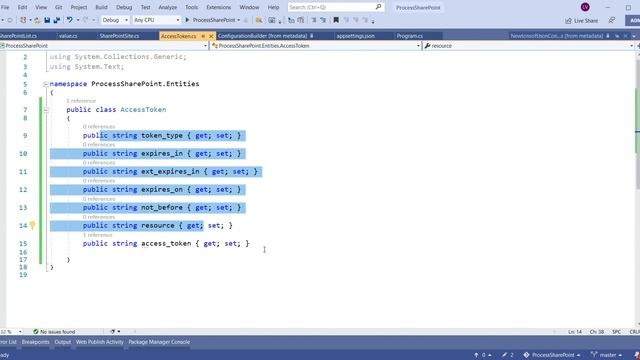The width and height of the screenshot is (640, 360).
Task: Collapse the namespace ProcessSharePoint.Entities block
Action: pos(46,84)
